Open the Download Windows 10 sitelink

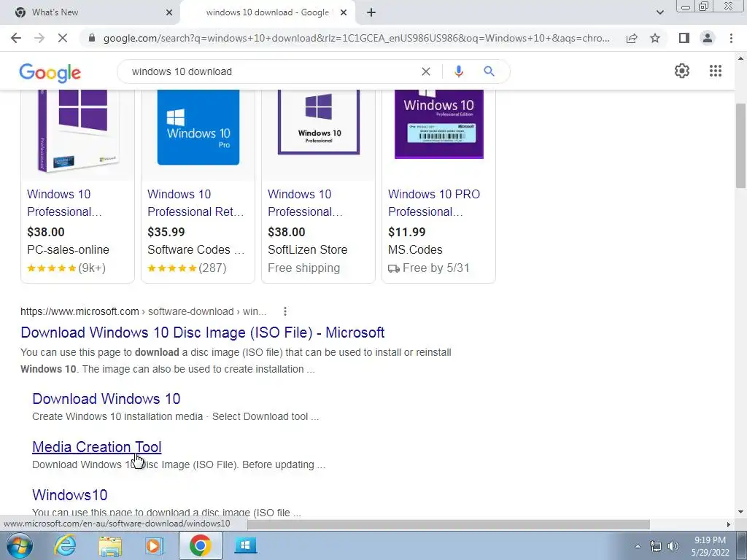point(107,399)
